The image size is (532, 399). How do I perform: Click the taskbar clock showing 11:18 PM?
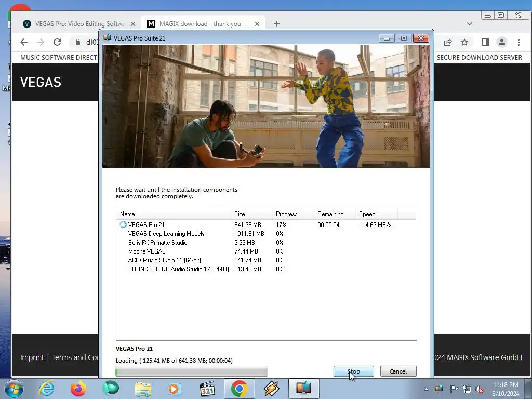pos(506,389)
